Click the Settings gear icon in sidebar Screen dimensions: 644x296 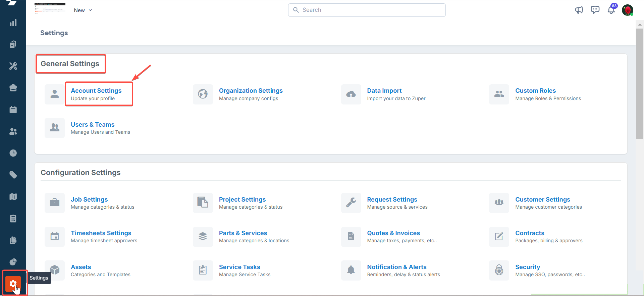tap(13, 284)
